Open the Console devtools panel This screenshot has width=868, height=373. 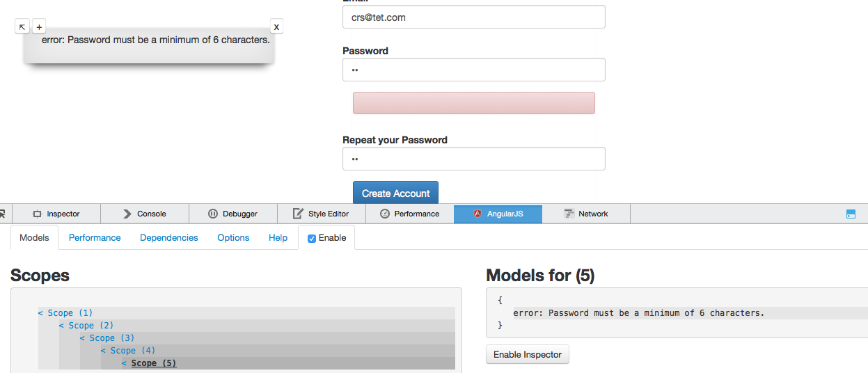tap(145, 214)
